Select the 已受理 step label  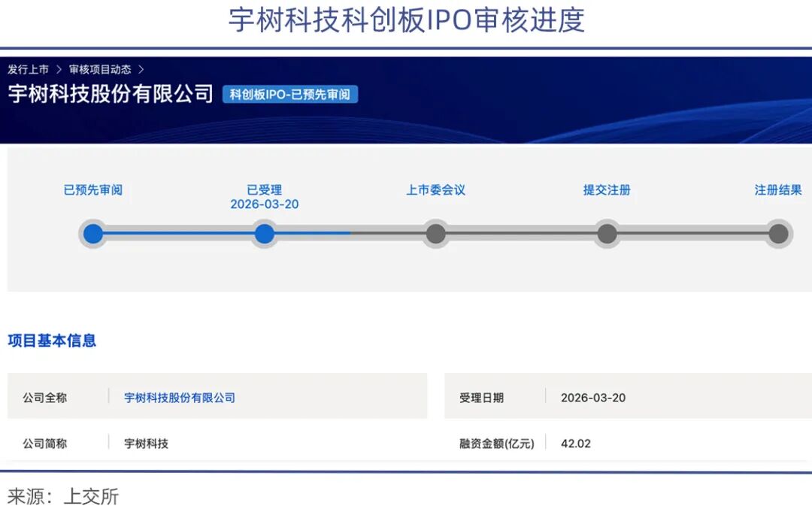click(264, 190)
